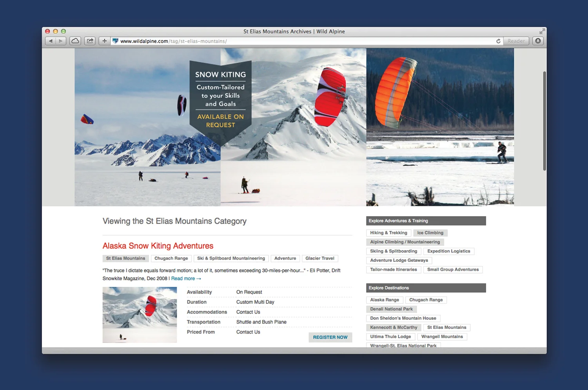588x390 pixels.
Task: Click the Read more link
Action: coord(186,279)
